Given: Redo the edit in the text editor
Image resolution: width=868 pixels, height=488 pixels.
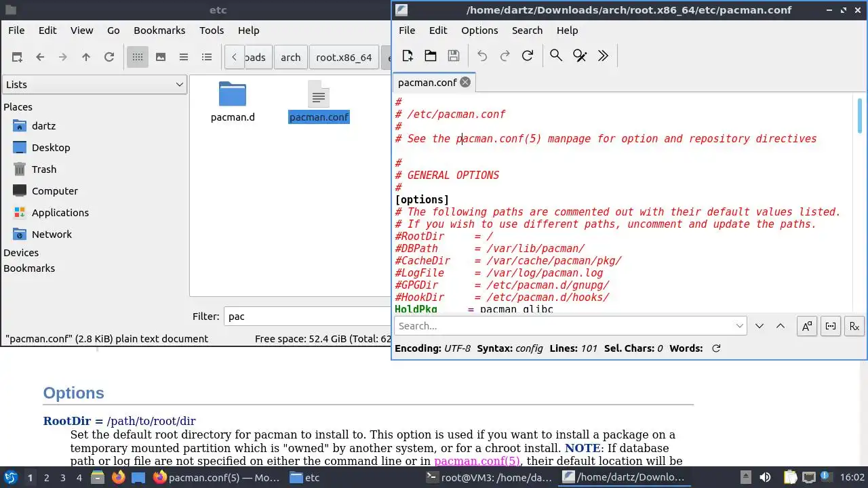Looking at the screenshot, I should point(505,56).
